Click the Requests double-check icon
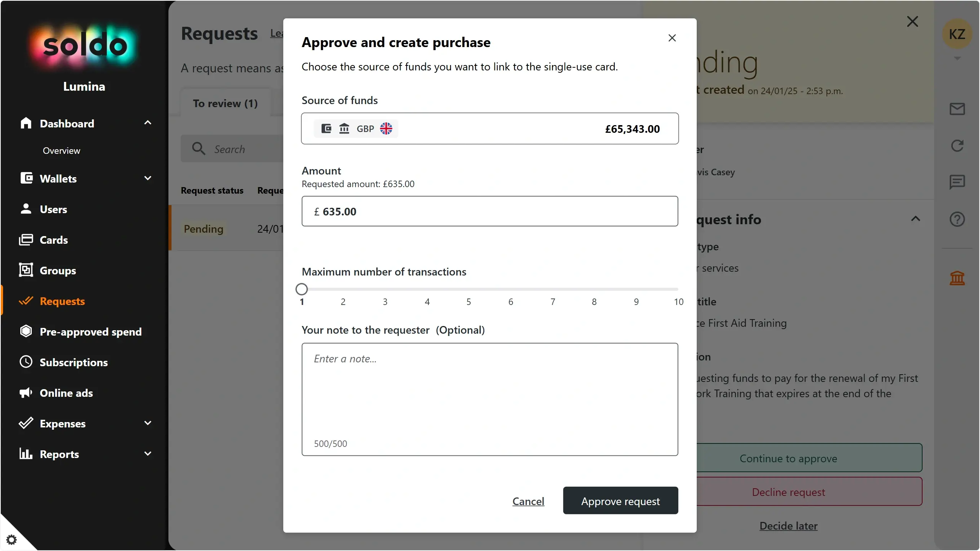980x551 pixels. tap(26, 301)
